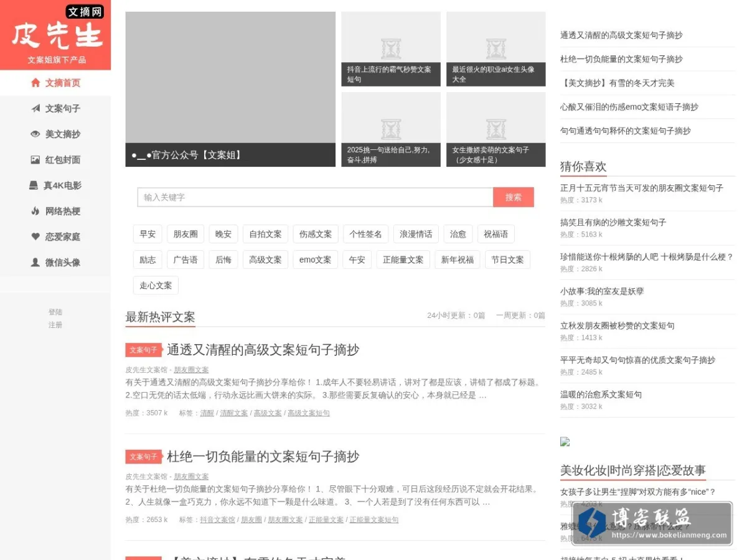
Task: Open the 女生撒娇卖萌的文案句子 thumbnail
Action: (496, 129)
